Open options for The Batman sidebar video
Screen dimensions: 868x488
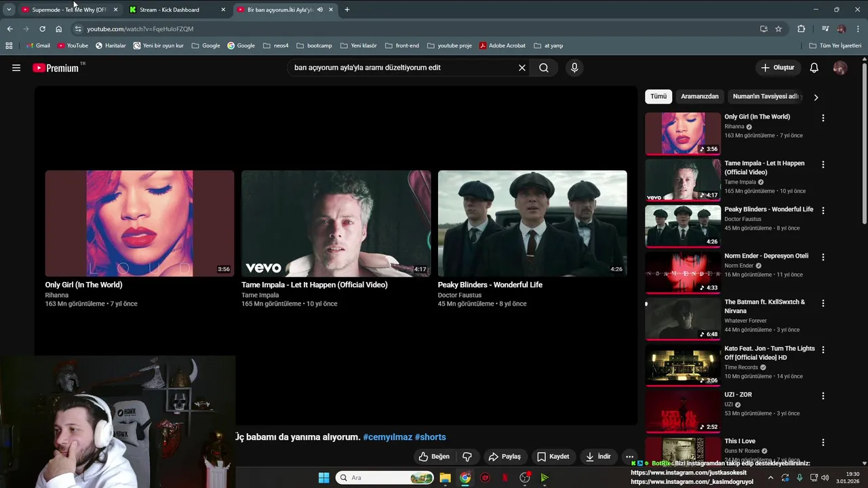823,304
